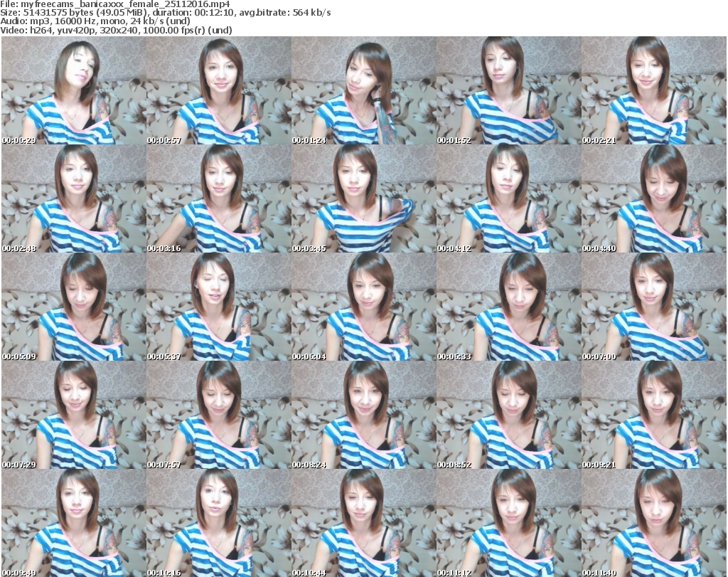This screenshot has width=728, height=577.
Task: Click the File name text line
Action: [115, 4]
